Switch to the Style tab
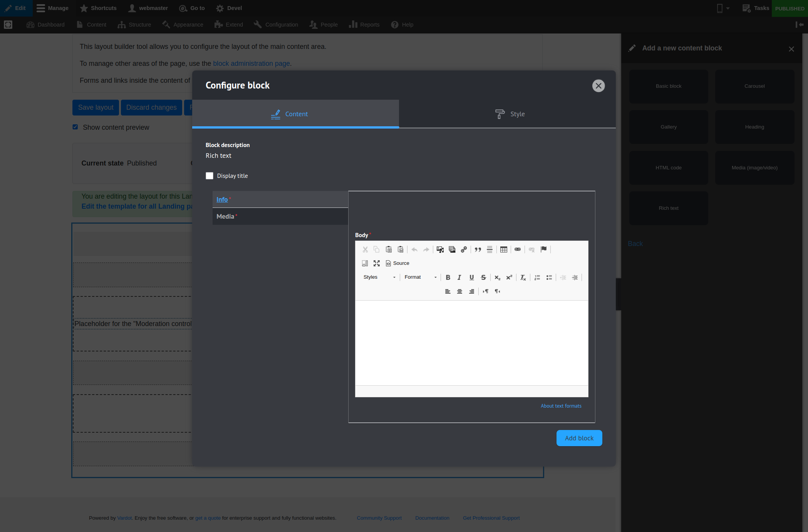Image resolution: width=808 pixels, height=532 pixels. click(510, 114)
